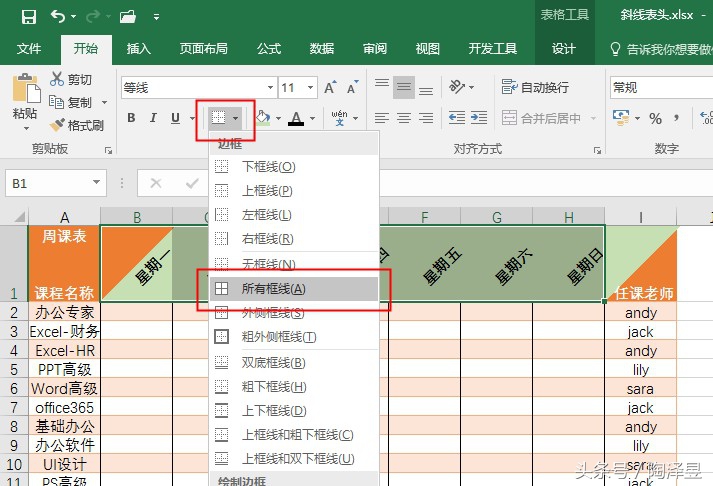The height and width of the screenshot is (486, 713).
Task: Click the align left icon
Action: 382,118
